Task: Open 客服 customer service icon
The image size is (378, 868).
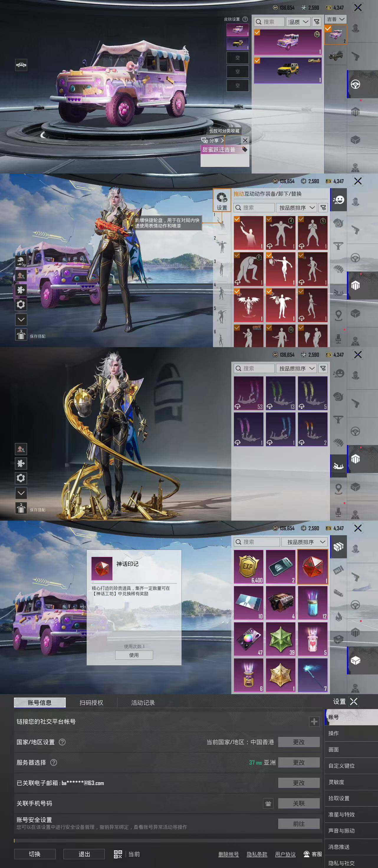Action: click(307, 854)
